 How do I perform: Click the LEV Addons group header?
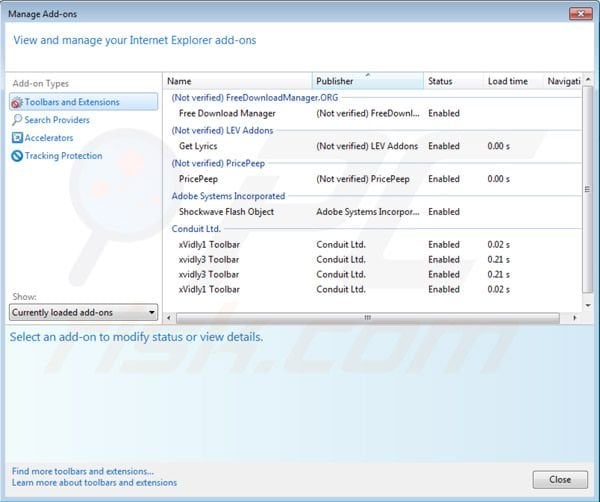222,130
